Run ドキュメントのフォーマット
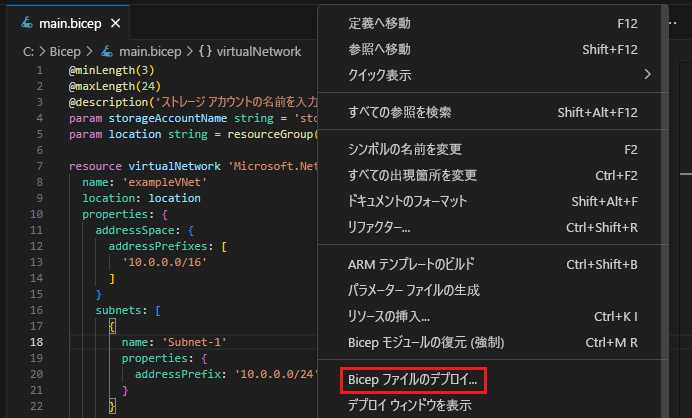This screenshot has height=418, width=692. pos(410,201)
